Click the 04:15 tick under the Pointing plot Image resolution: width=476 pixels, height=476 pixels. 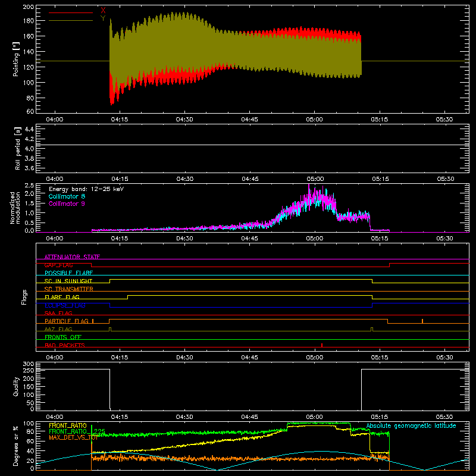click(120, 120)
